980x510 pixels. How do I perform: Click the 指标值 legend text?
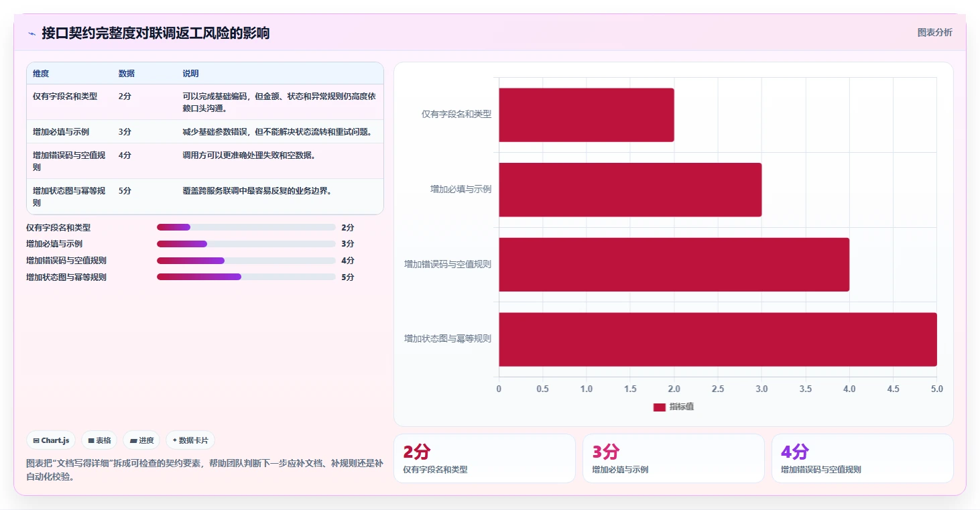click(682, 407)
